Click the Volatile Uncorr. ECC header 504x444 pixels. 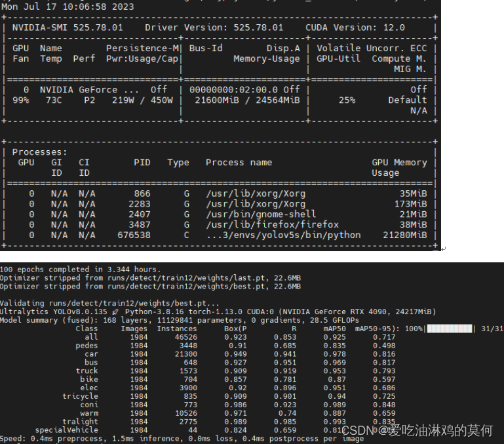coord(372,49)
